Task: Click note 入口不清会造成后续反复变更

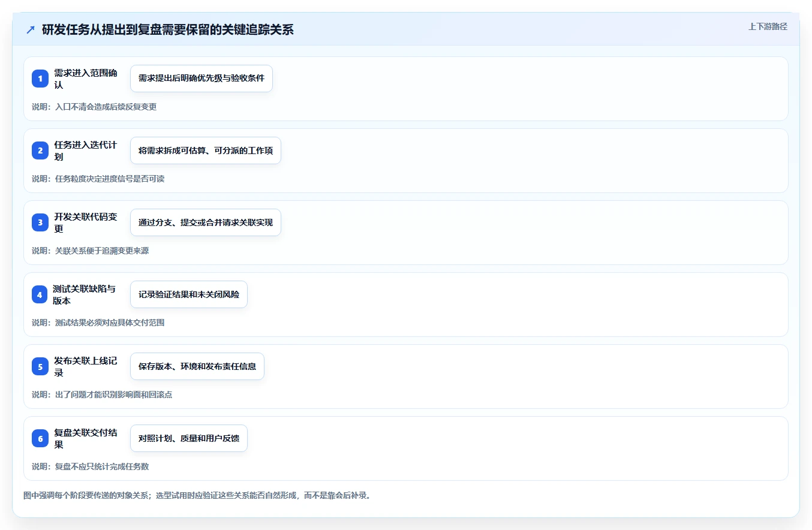Action: [x=94, y=107]
